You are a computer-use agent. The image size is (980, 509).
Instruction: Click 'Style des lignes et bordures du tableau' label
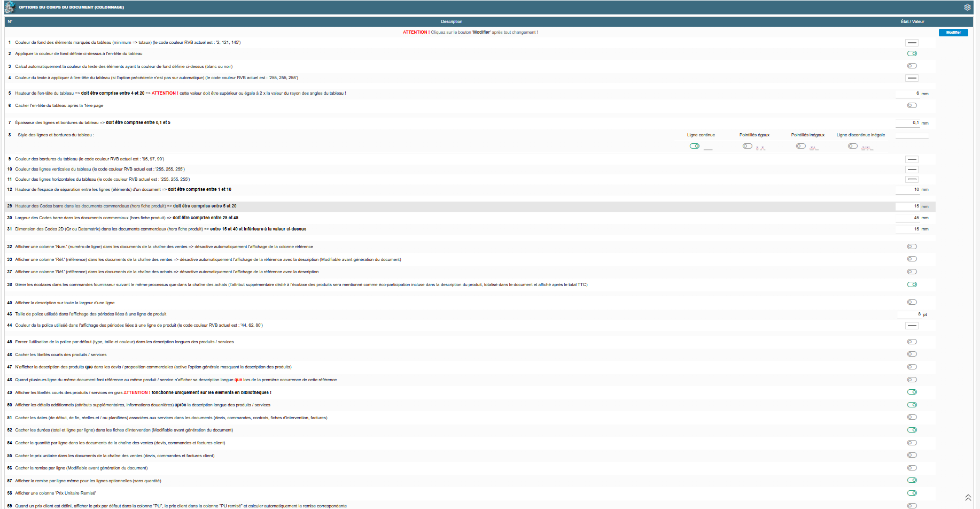coord(56,135)
